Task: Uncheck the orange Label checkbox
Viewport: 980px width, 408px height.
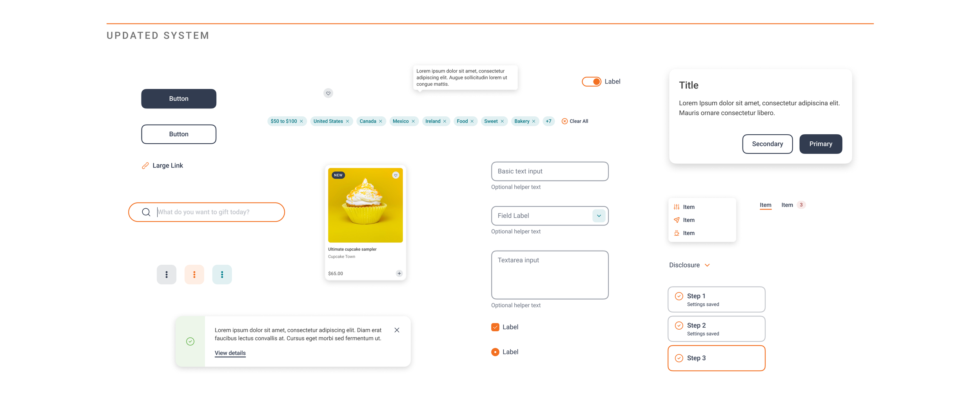Action: point(495,327)
